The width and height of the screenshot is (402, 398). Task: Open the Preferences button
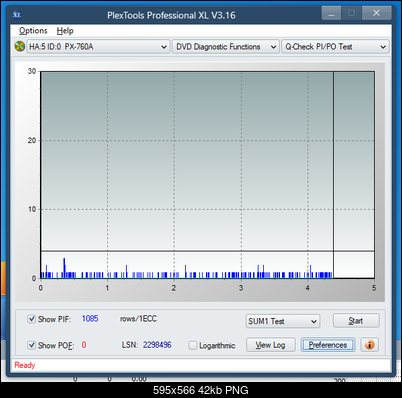click(x=328, y=345)
